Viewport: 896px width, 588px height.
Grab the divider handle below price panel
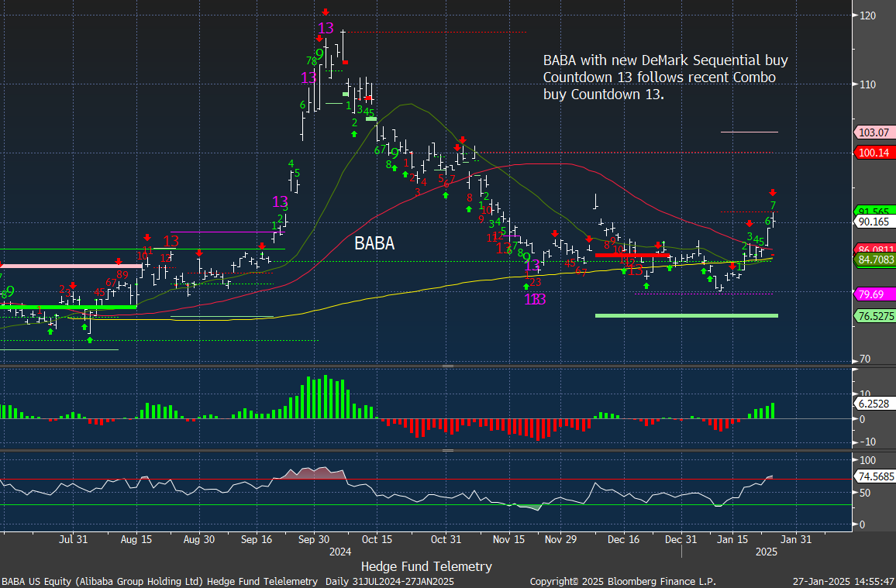click(x=448, y=366)
